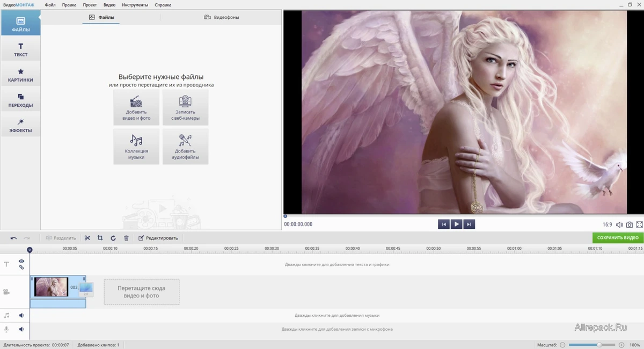
Task: Open the Переходы sidebar section
Action: pos(20,100)
